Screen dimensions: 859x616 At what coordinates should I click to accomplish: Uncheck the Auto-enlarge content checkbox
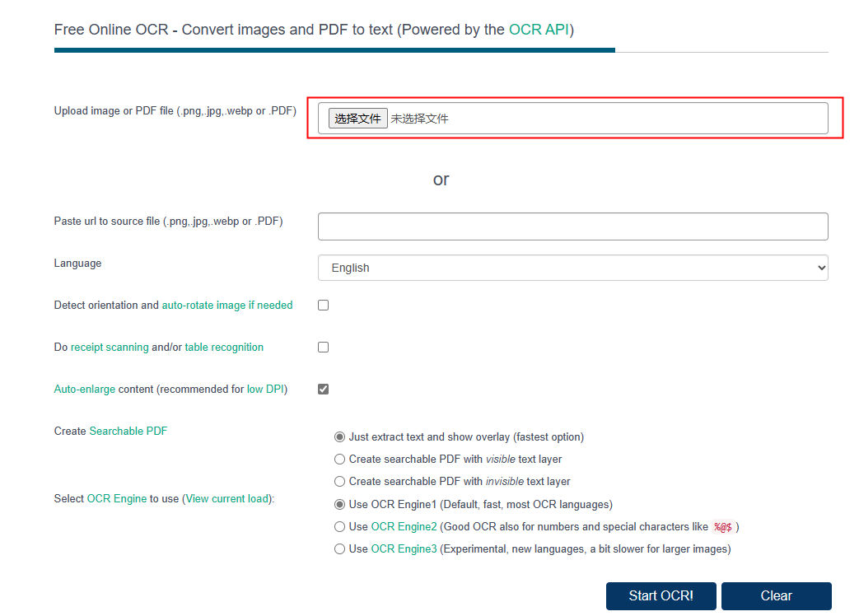(x=324, y=390)
